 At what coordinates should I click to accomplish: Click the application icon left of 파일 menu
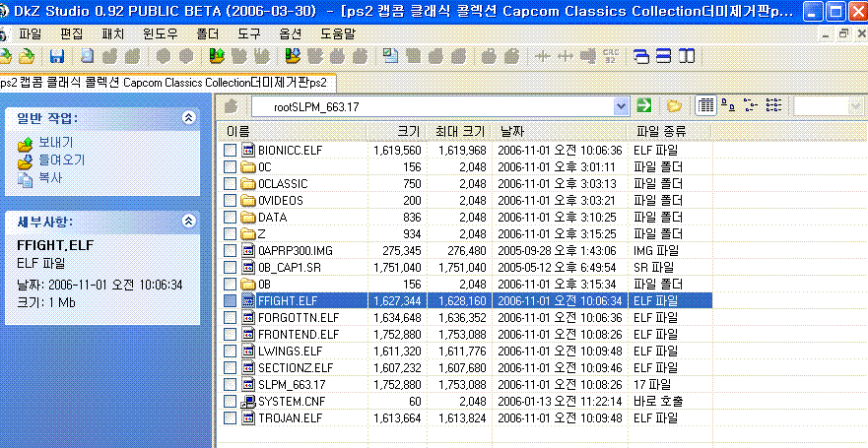coord(4,34)
